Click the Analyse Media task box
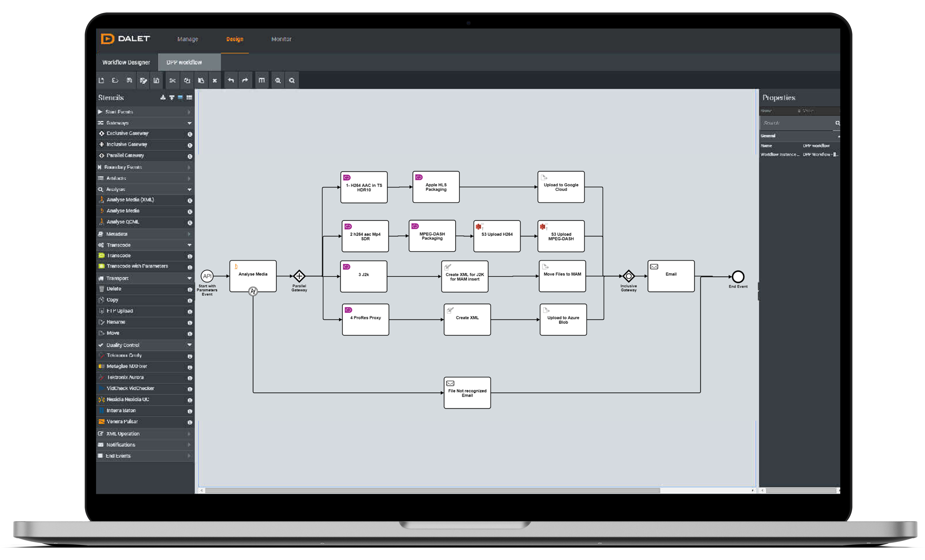925x560 pixels. tap(253, 276)
